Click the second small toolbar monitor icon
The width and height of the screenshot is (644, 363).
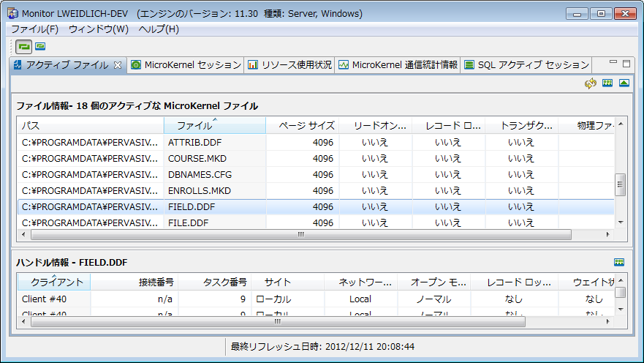[40, 46]
